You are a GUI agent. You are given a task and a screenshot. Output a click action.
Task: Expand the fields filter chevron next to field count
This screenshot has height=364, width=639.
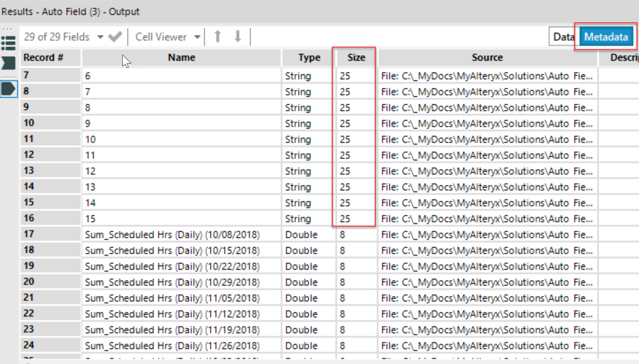pos(101,36)
